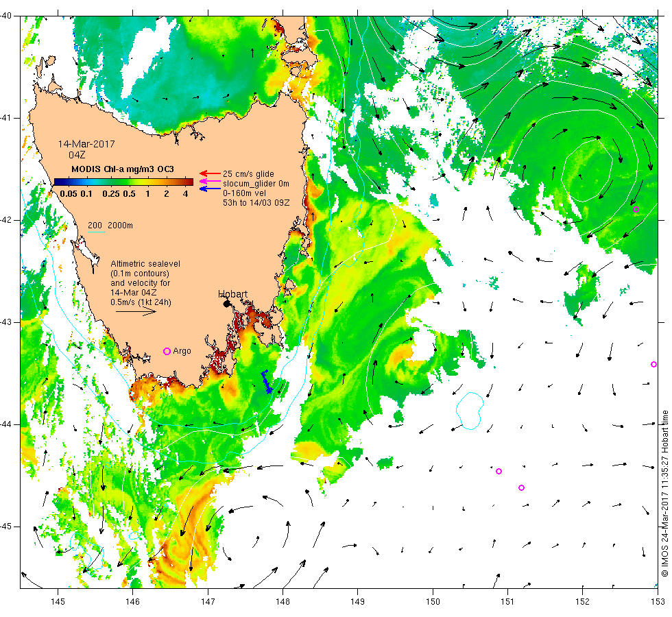Image resolution: width=672 pixels, height=617 pixels.
Task: Click the blue glider track south of Hobart
Action: tap(267, 383)
